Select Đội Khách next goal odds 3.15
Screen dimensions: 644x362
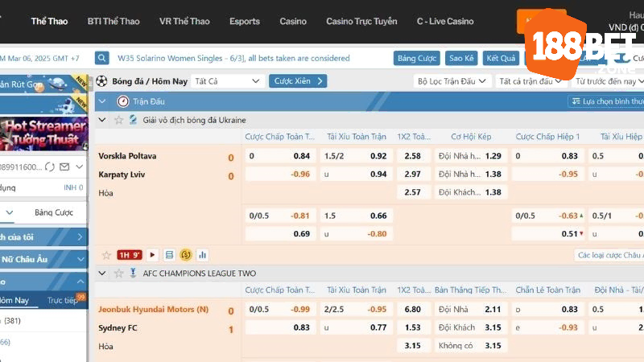coord(470,327)
